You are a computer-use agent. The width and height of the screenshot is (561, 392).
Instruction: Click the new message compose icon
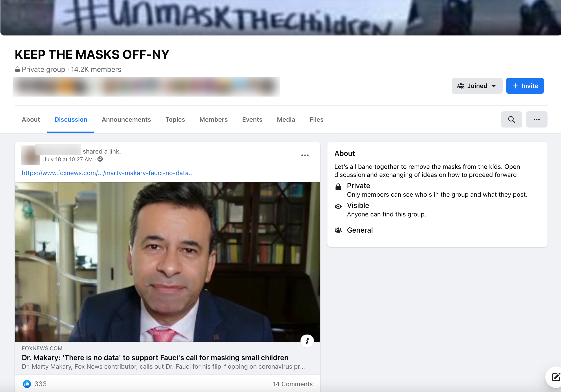(556, 377)
